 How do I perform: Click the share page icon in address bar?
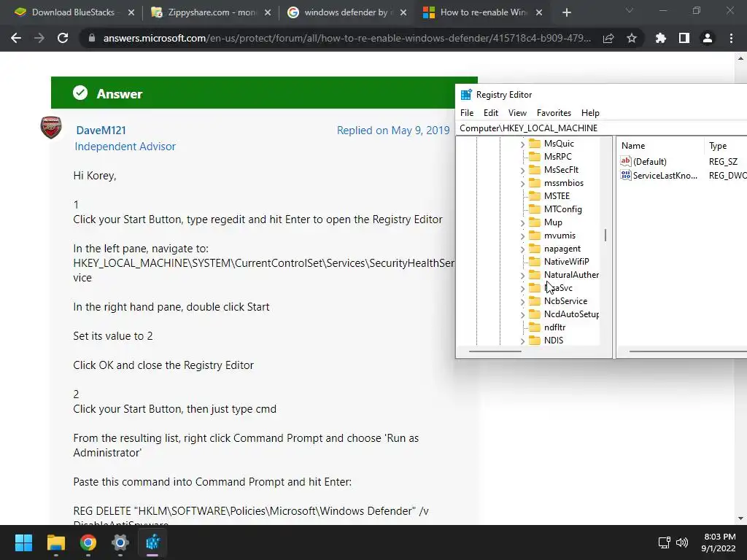(x=608, y=39)
